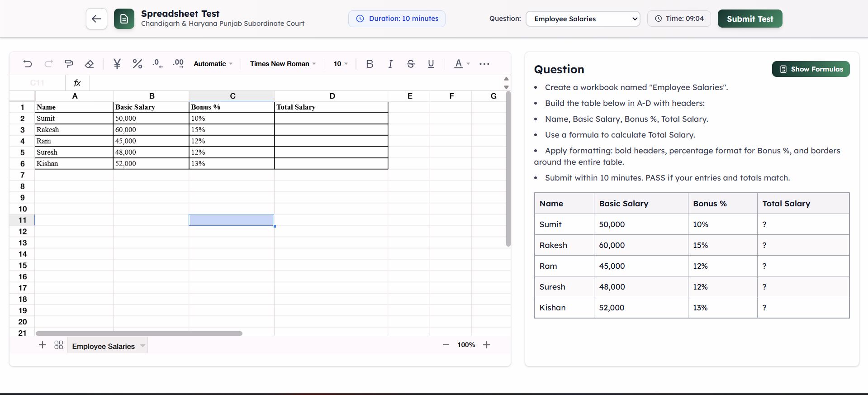Click the Show Formulas button
The image size is (868, 395).
811,69
